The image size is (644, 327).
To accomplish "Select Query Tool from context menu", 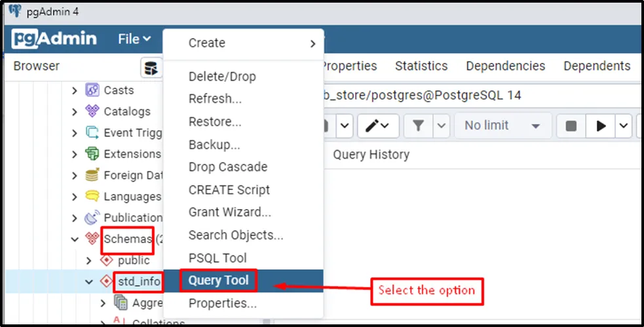I will point(219,280).
